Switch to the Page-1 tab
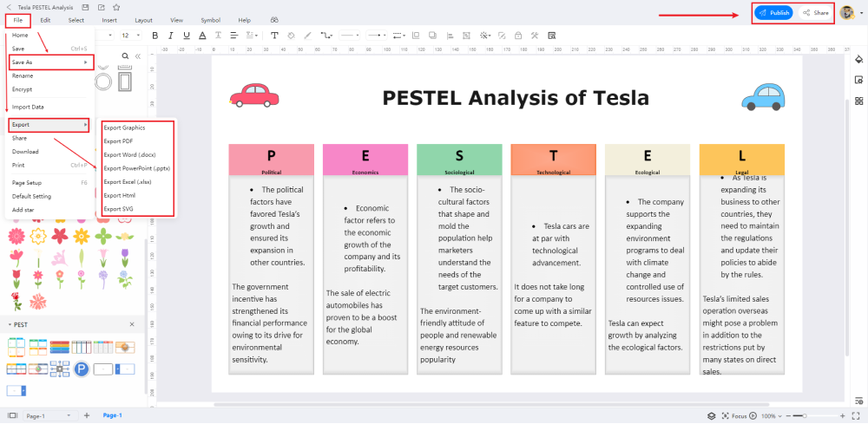 click(x=112, y=415)
